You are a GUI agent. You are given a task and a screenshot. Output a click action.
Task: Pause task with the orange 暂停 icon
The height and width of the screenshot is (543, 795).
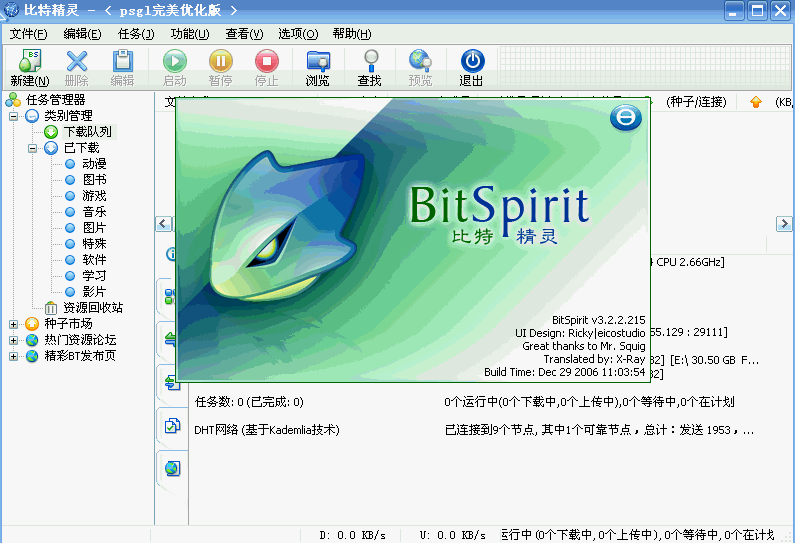221,61
